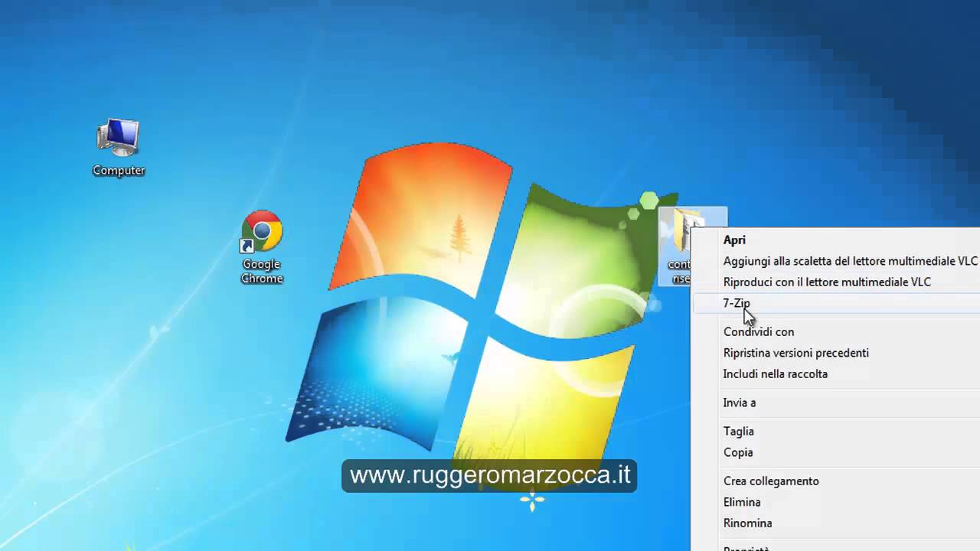Viewport: 980px width, 551px height.
Task: Click the Computer icon label text
Action: pos(119,171)
